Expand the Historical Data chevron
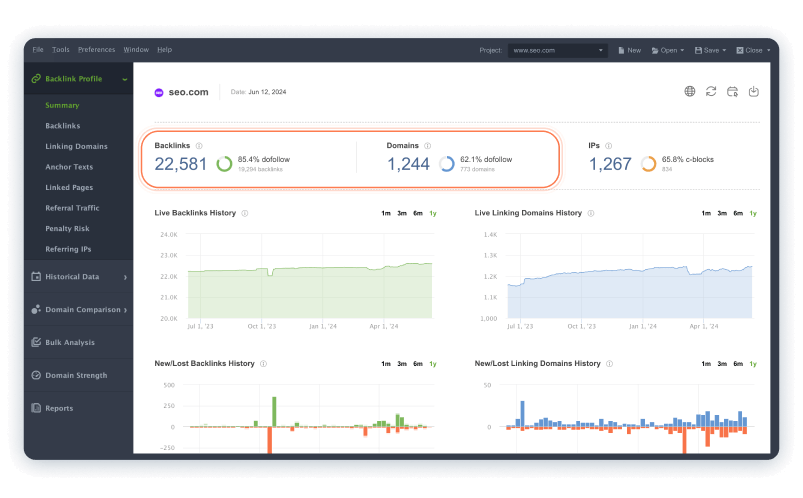The image size is (803, 498). [x=125, y=277]
